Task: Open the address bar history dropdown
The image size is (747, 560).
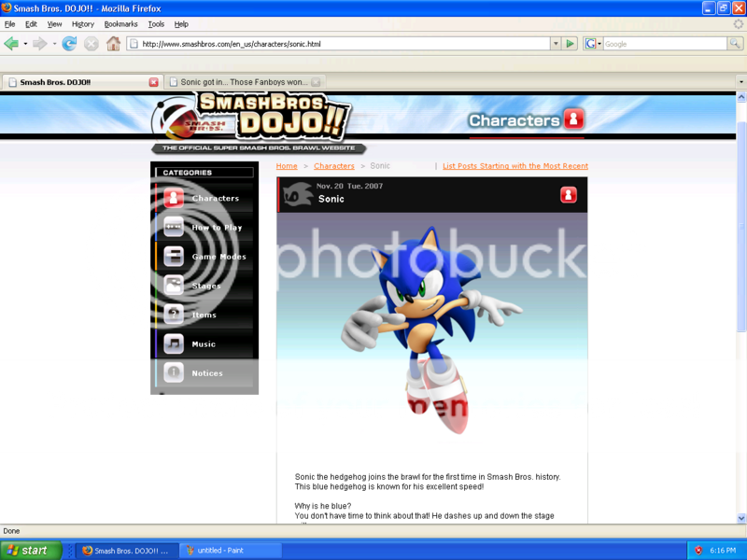Action: pyautogui.click(x=556, y=44)
